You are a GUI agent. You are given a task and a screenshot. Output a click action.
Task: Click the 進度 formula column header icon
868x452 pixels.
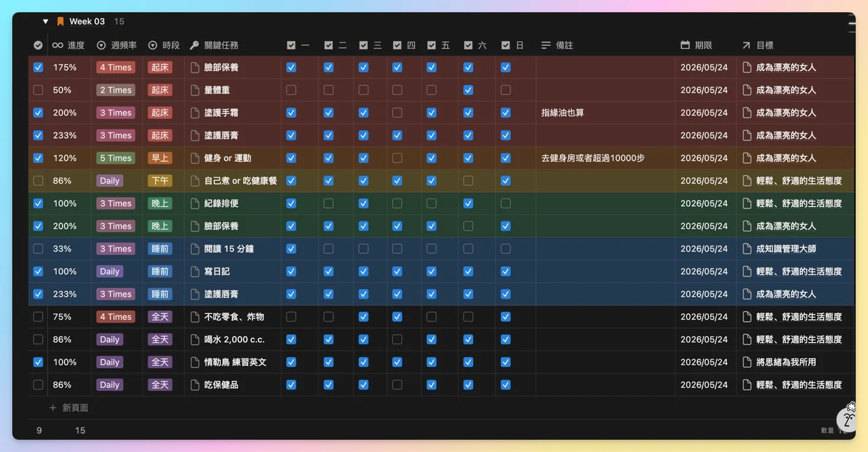pyautogui.click(x=58, y=45)
